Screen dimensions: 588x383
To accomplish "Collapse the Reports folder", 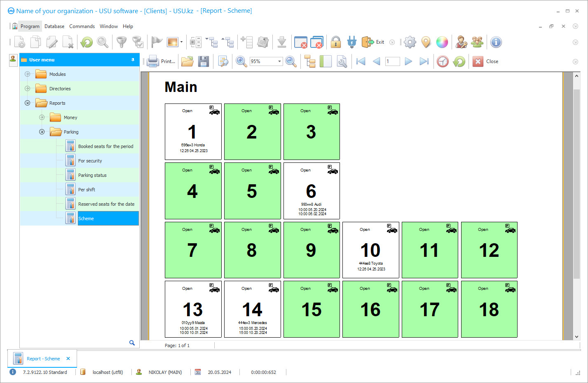I will click(28, 103).
